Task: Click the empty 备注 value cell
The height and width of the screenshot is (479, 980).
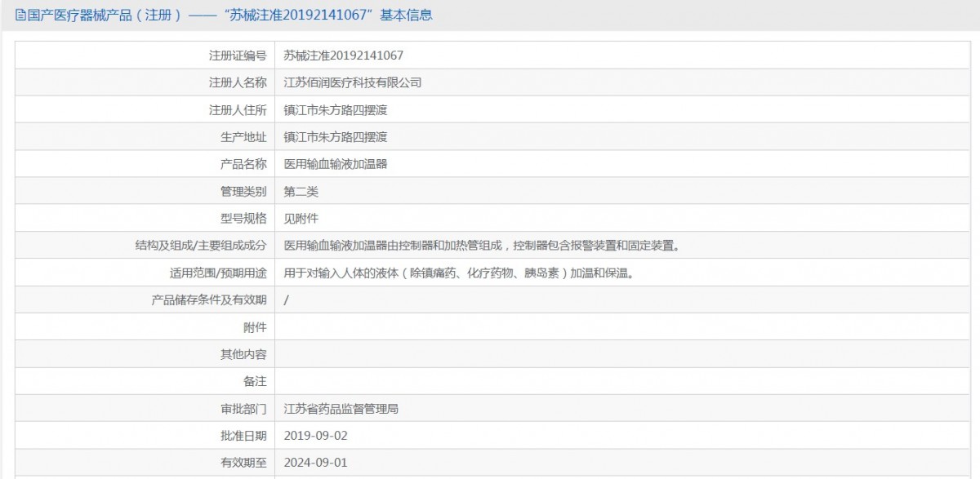Action: [x=622, y=381]
